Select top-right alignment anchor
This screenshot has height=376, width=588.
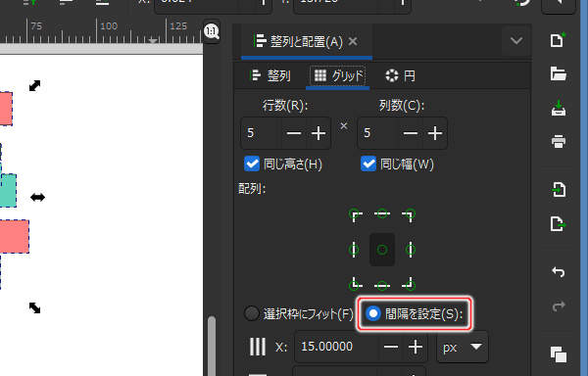409,215
